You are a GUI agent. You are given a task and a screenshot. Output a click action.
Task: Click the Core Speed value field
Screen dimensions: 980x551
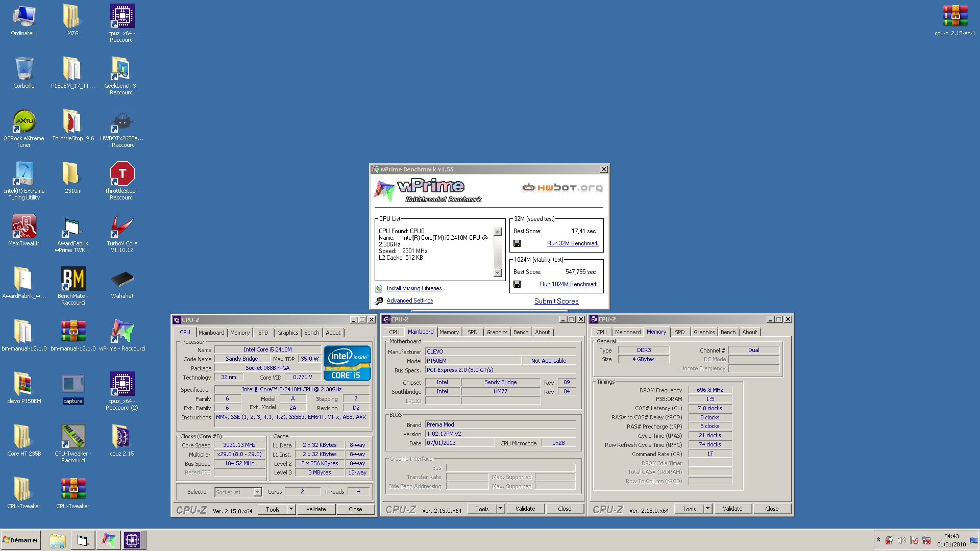[x=239, y=445]
